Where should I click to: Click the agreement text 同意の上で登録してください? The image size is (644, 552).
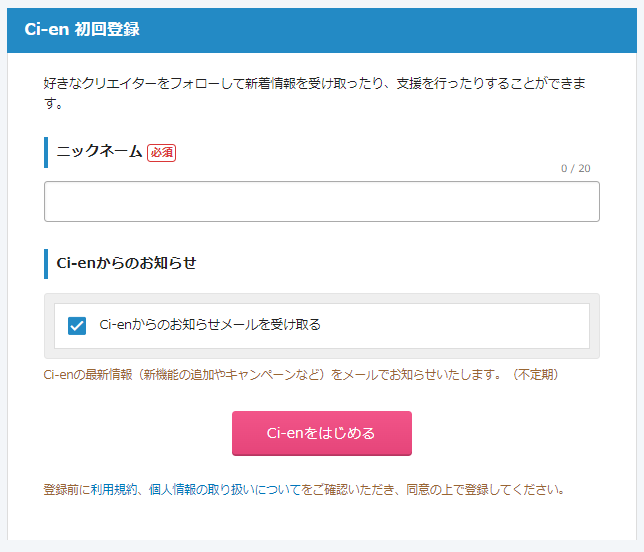pyautogui.click(x=485, y=489)
